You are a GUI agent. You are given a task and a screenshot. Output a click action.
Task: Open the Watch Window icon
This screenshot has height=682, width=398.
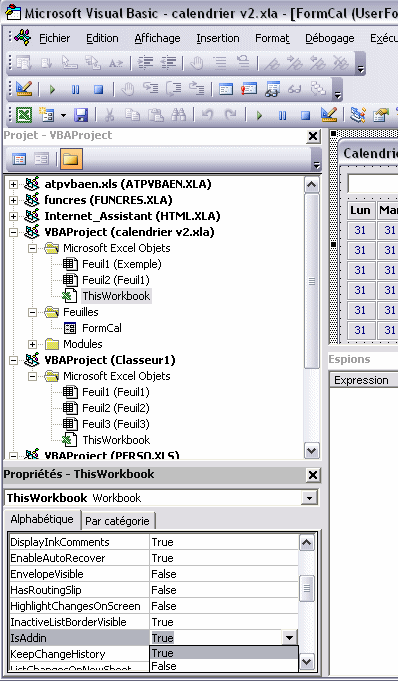272,89
